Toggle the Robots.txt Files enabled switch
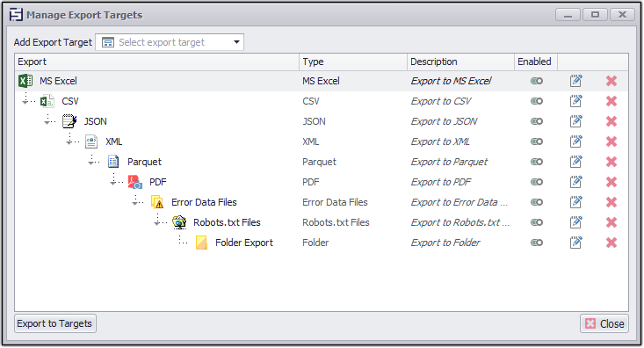Viewport: 644px width, 348px height. [x=537, y=222]
